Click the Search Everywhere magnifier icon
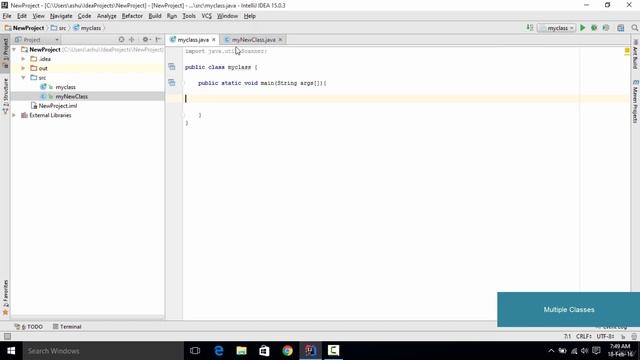Screen dimensions: 640x360 pyautogui.click(x=635, y=28)
